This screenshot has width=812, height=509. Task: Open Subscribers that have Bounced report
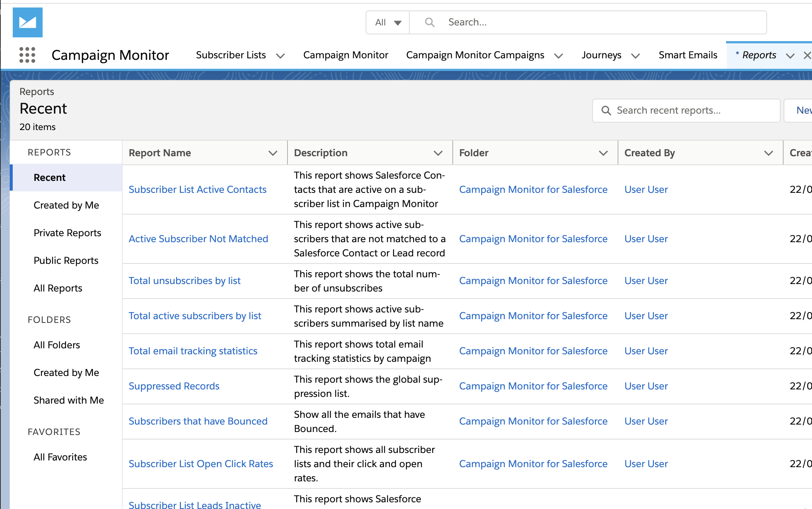pos(198,421)
